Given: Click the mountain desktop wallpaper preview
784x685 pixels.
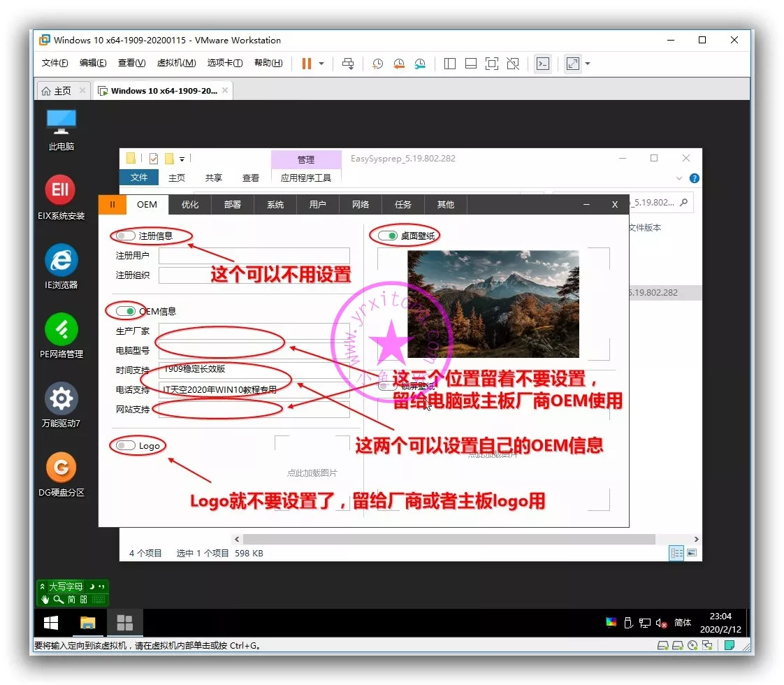Looking at the screenshot, I should [x=493, y=304].
